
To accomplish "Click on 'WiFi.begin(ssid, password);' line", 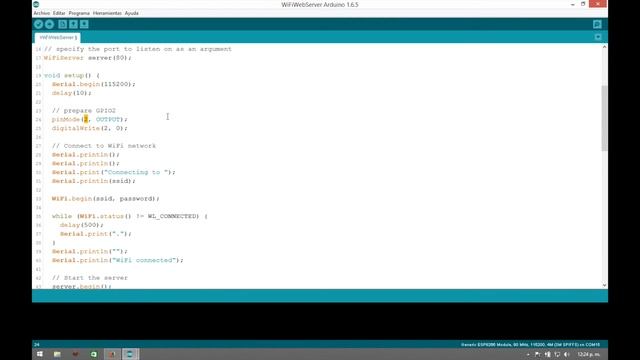I will click(106, 199).
